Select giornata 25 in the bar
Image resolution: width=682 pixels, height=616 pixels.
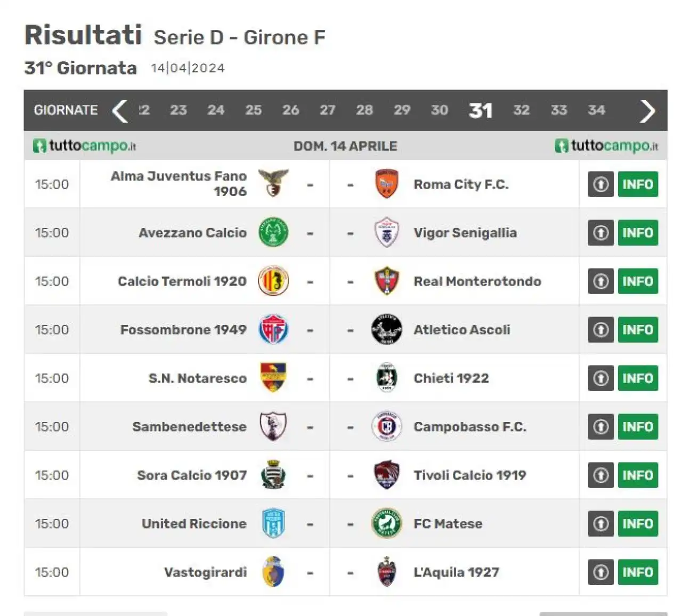point(254,110)
